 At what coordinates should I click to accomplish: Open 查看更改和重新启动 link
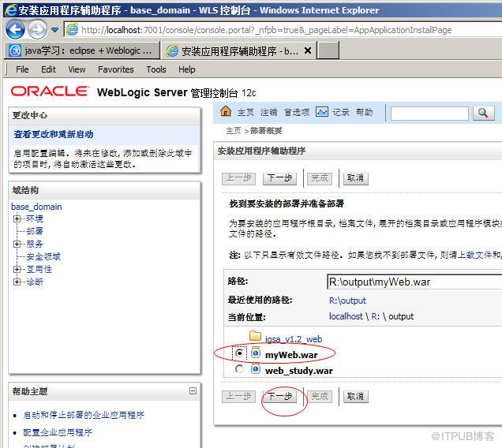pos(54,134)
